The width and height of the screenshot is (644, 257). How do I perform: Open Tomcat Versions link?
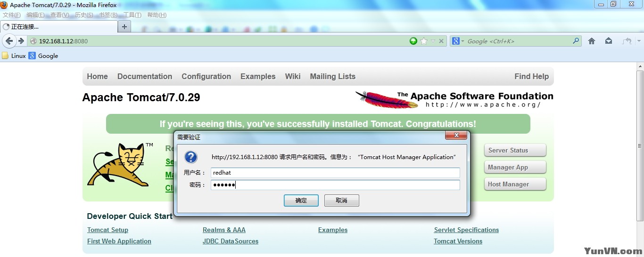click(458, 241)
